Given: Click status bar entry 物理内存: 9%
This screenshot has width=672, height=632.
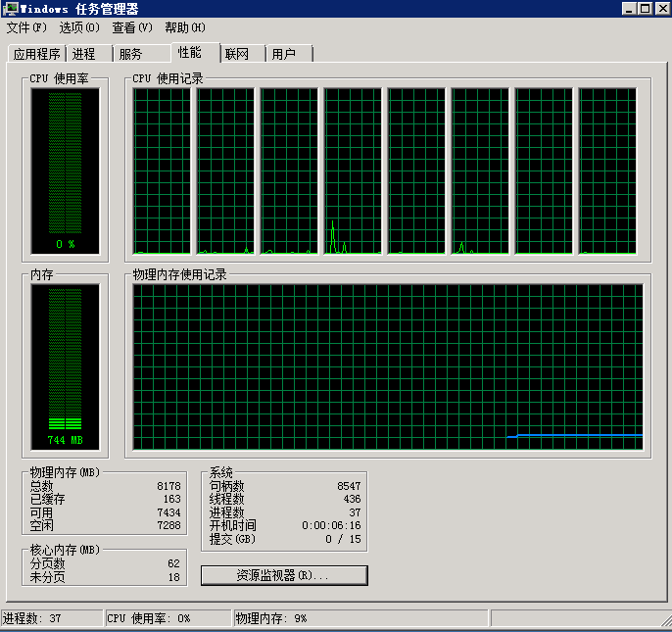Looking at the screenshot, I should 360,618.
